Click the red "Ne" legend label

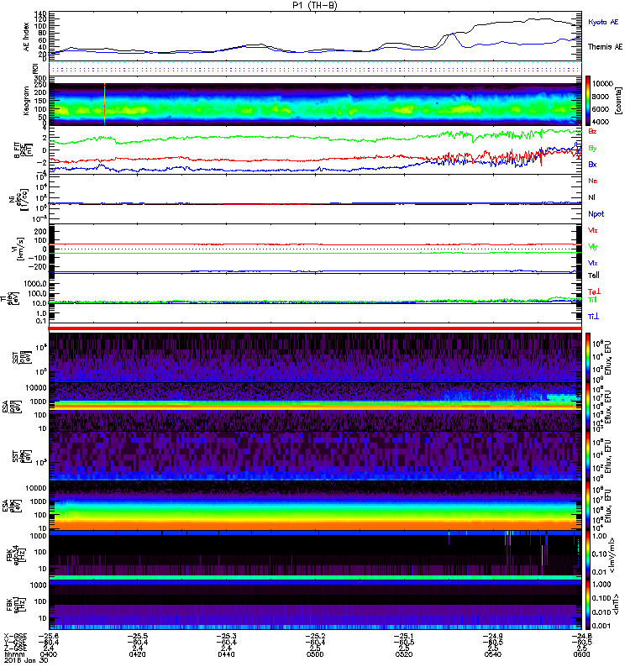[593, 181]
